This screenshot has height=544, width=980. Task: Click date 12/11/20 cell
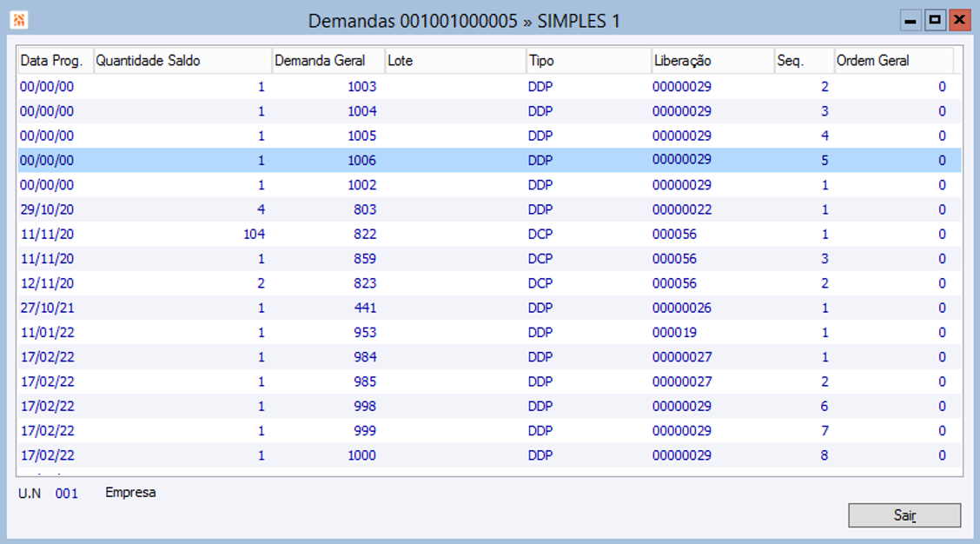point(47,283)
